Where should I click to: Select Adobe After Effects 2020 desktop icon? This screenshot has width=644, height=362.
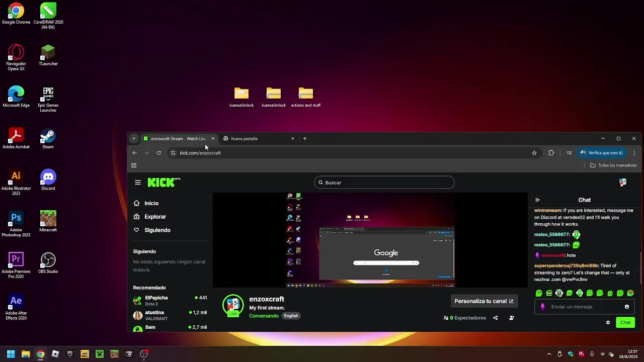pos(16,307)
